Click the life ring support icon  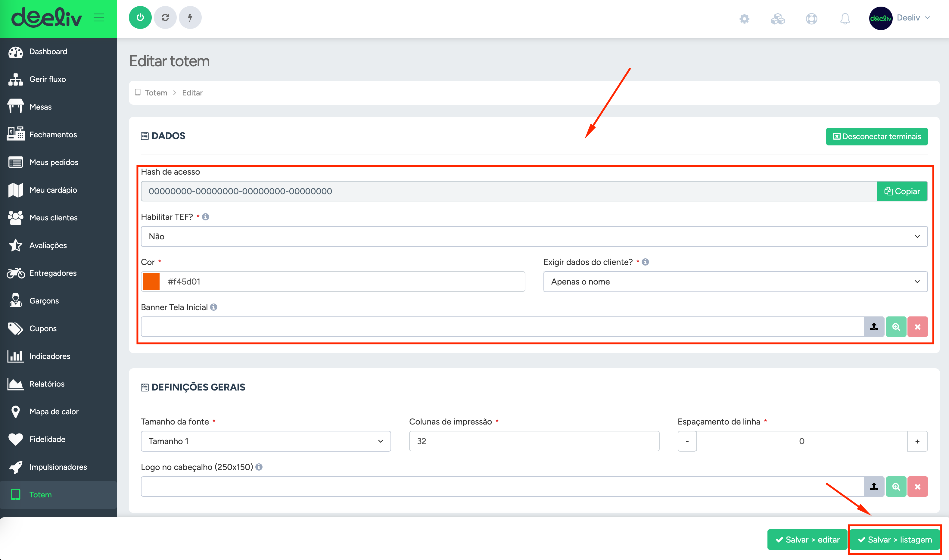pos(811,18)
